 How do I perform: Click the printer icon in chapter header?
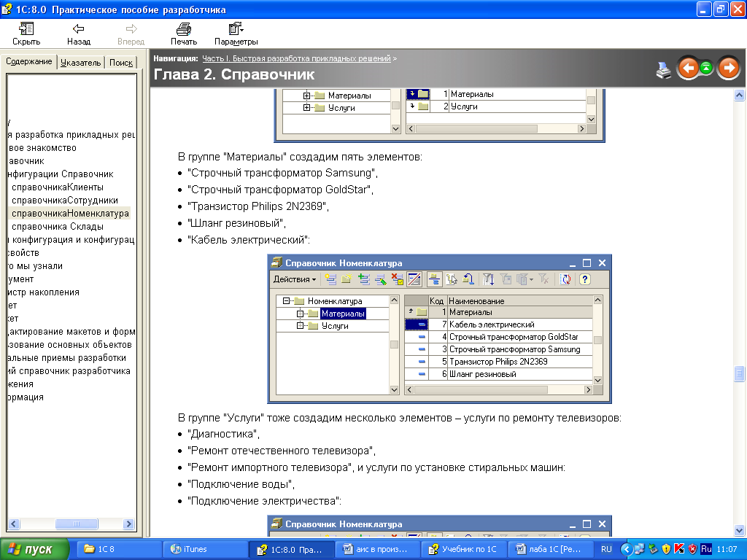(663, 69)
